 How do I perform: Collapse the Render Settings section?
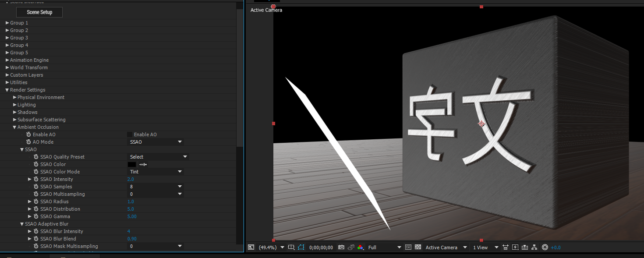click(7, 90)
